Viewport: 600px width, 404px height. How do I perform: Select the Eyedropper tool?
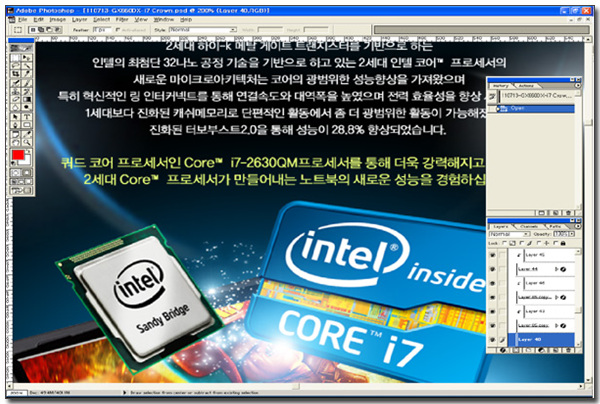click(27, 134)
